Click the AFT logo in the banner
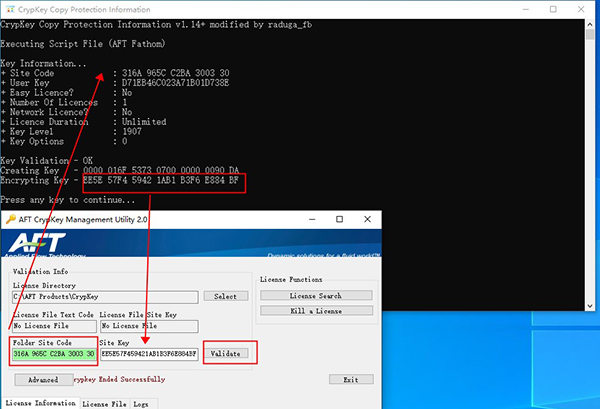The image size is (600, 409). pyautogui.click(x=37, y=243)
